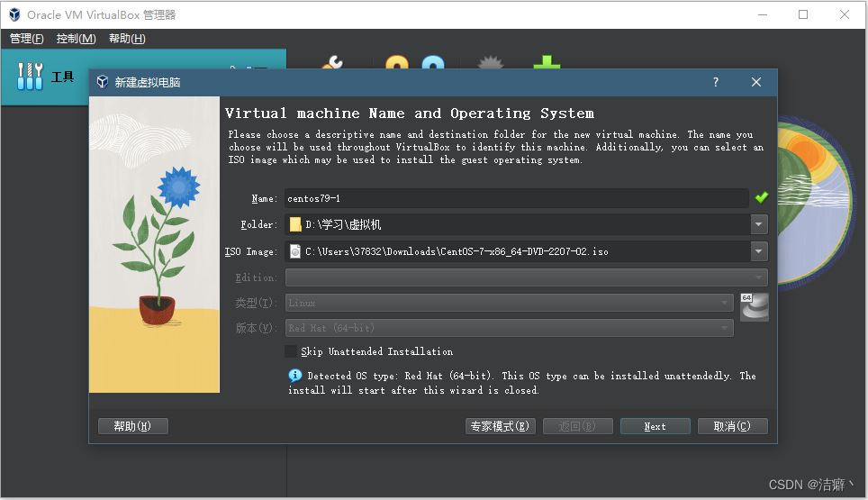Screen dimensions: 868x500
Task: Expand the Folder dropdown arrow
Action: [758, 224]
